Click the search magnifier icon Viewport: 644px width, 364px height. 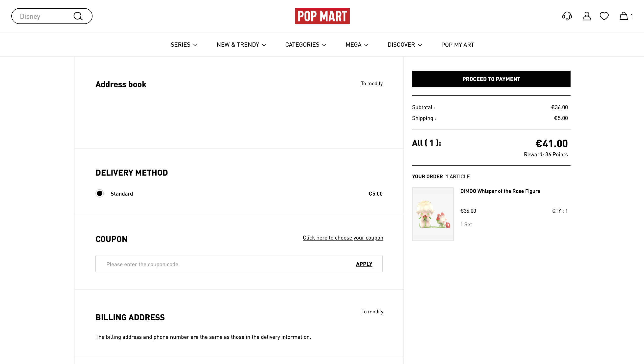click(78, 16)
